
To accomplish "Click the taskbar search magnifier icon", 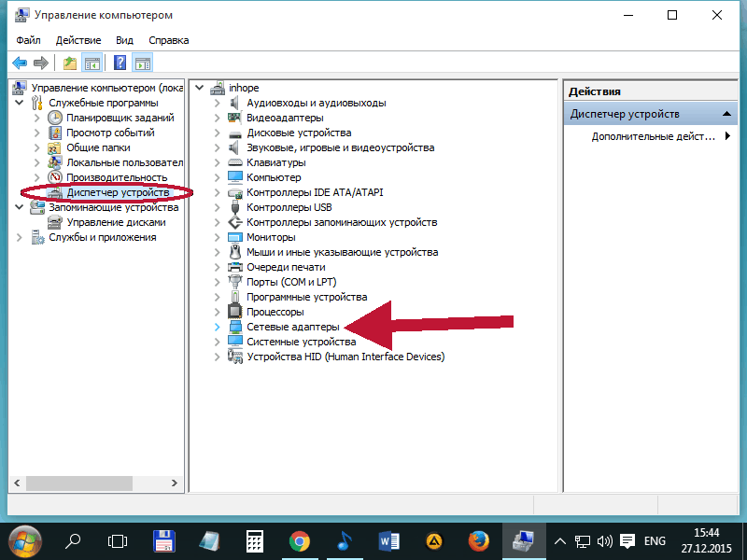I will coord(73,541).
